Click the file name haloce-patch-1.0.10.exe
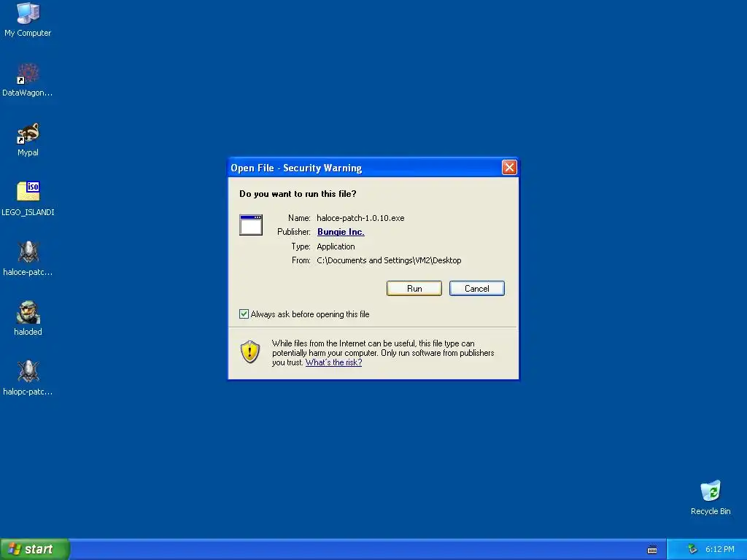 [360, 218]
